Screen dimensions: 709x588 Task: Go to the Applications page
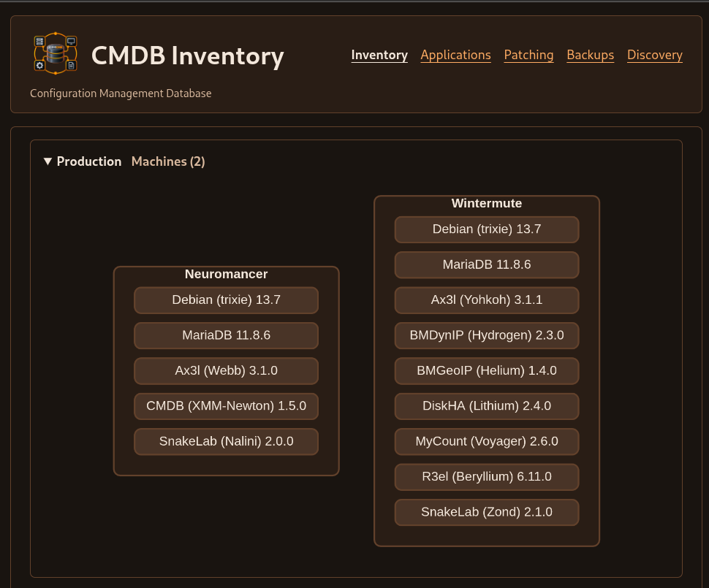pyautogui.click(x=455, y=55)
